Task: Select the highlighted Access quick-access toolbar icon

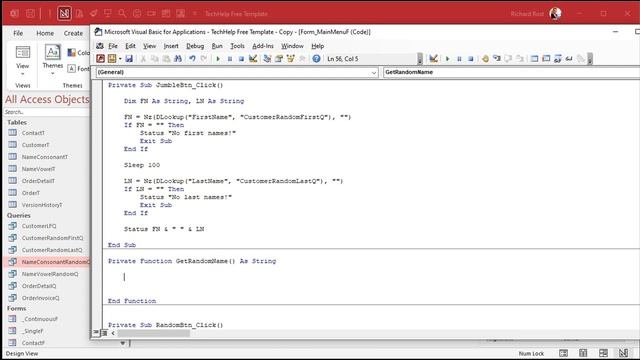Action: click(x=64, y=13)
